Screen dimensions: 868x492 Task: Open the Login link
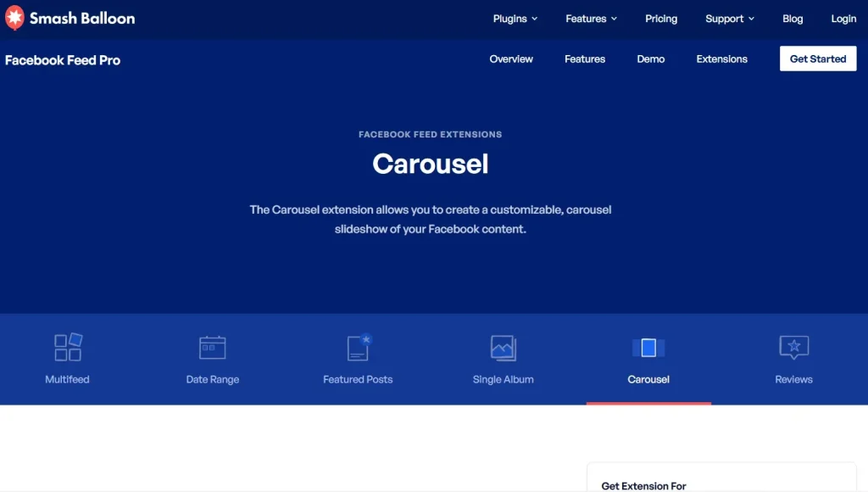[x=843, y=18]
